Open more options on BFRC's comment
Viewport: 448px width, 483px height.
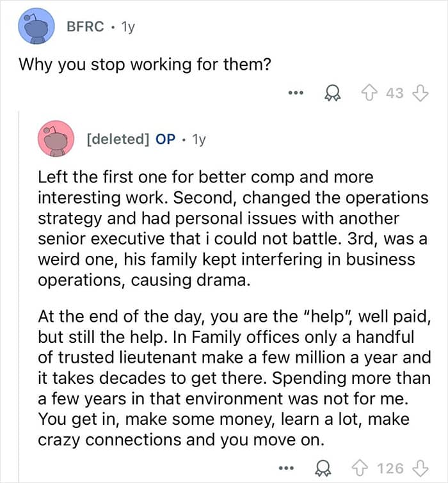[294, 93]
